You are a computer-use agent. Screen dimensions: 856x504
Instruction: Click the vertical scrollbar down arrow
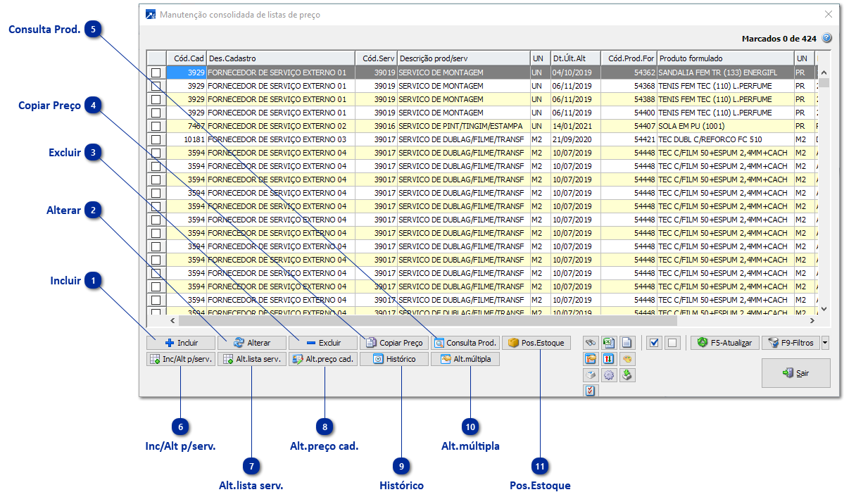[x=824, y=308]
